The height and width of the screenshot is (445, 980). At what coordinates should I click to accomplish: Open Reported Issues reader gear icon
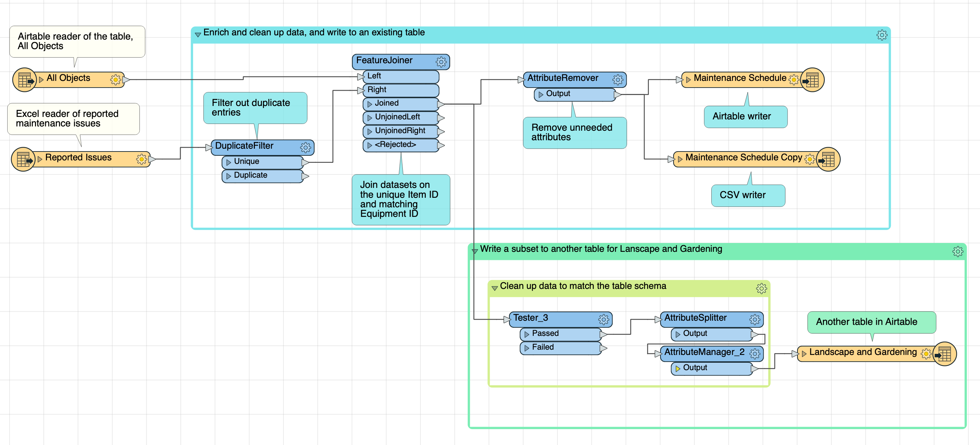pyautogui.click(x=141, y=159)
